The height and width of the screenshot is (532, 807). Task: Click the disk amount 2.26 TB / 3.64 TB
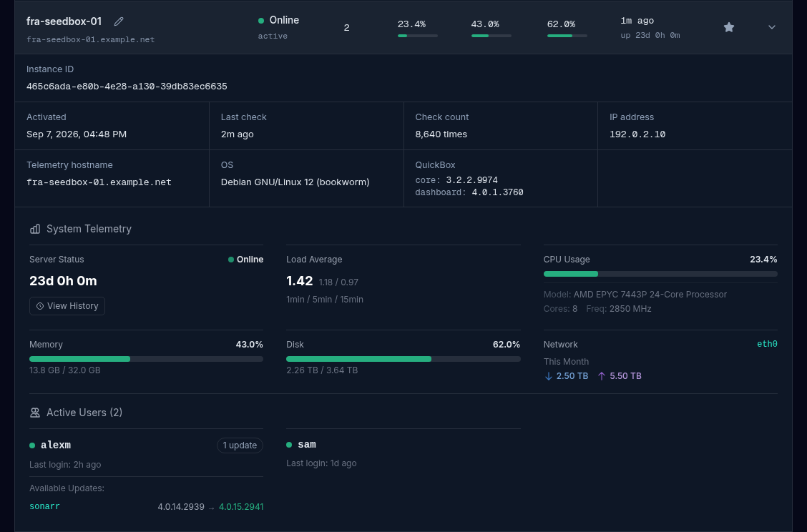click(x=322, y=370)
